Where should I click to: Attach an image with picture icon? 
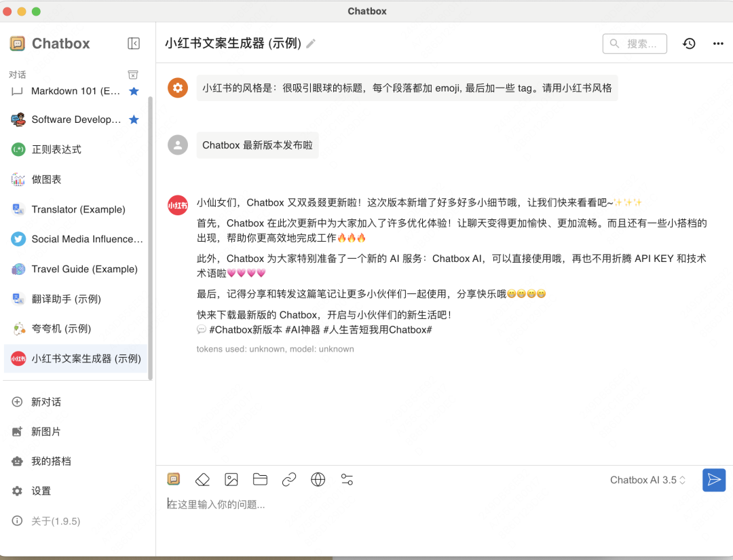click(231, 480)
